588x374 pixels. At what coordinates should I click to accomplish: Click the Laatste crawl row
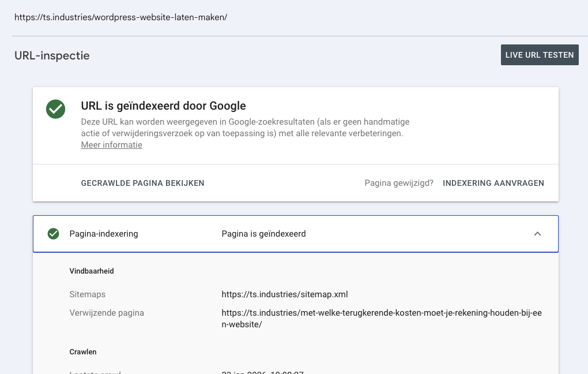click(x=95, y=372)
